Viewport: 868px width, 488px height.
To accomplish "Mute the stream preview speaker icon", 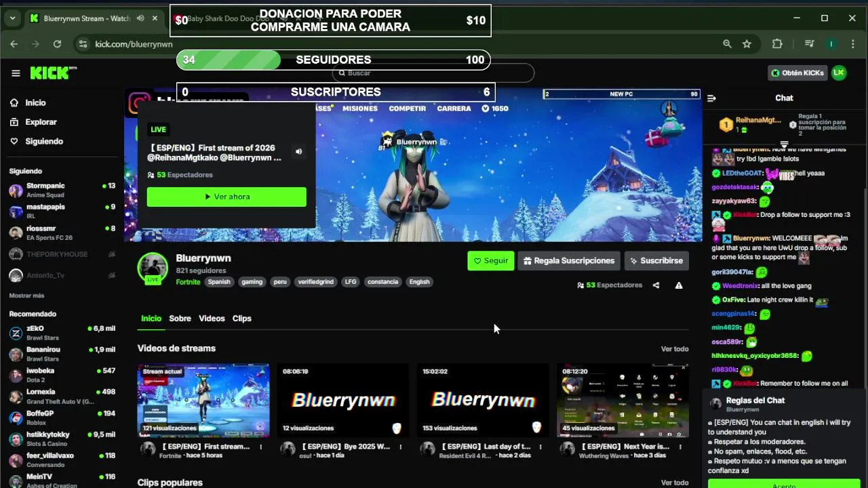I will [x=298, y=151].
